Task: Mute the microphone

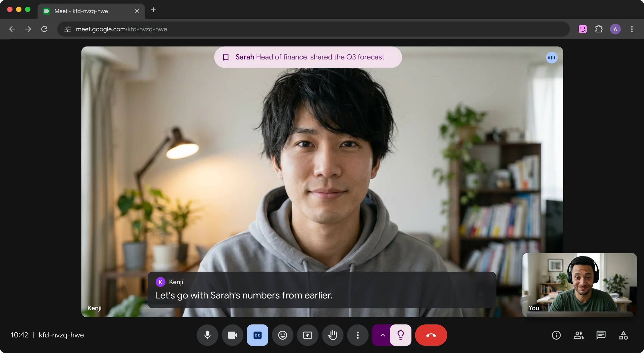Action: [x=207, y=335]
